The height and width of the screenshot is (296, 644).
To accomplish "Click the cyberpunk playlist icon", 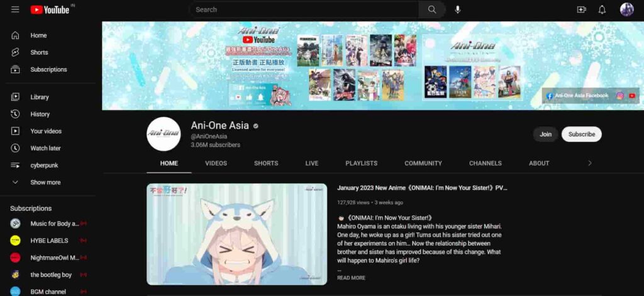I will click(15, 165).
